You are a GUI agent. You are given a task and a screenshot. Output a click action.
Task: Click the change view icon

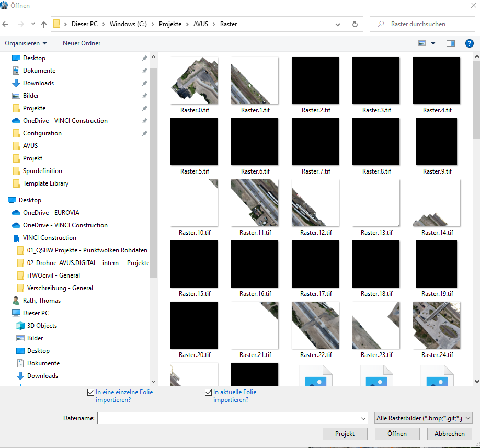pyautogui.click(x=422, y=43)
